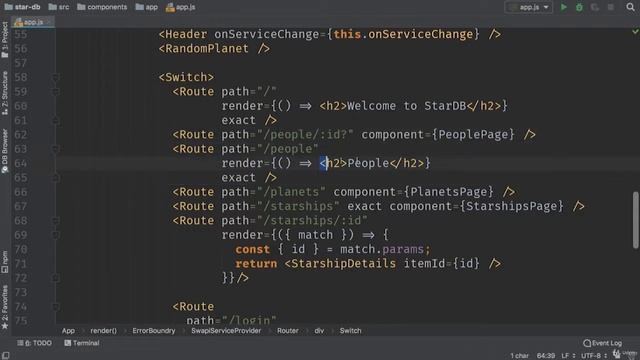Select the app folder in navigation bar
Screen dimensions: 640x360
(147, 7)
